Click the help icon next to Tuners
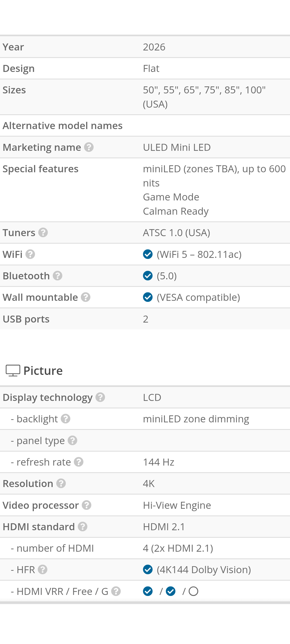This screenshot has width=290, height=644. pos(43,233)
